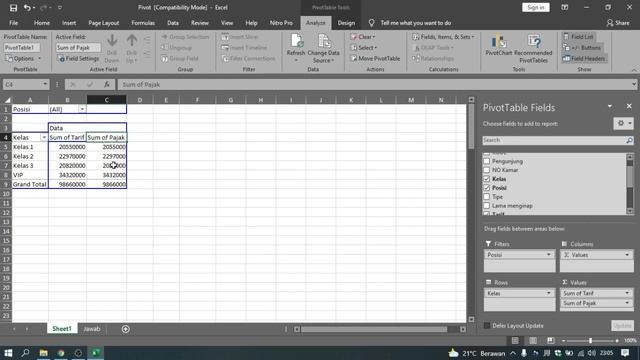Click the Clear action

coord(363,37)
